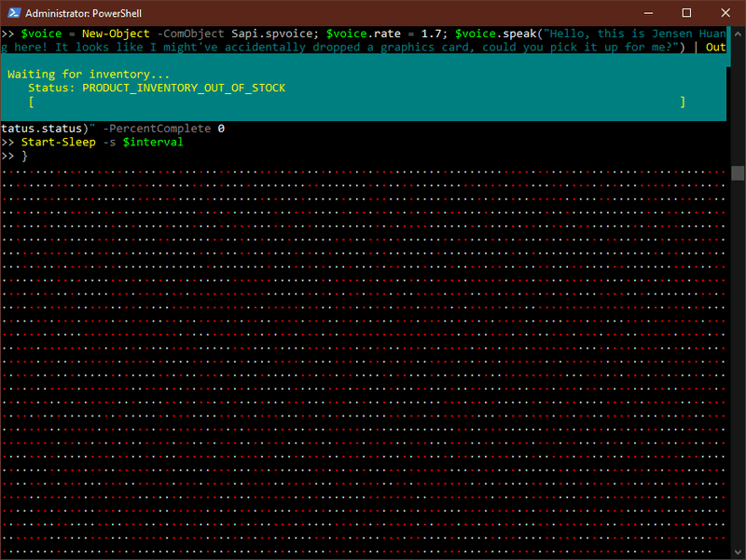Maximize the PowerShell window
The height and width of the screenshot is (560, 746).
(x=686, y=13)
